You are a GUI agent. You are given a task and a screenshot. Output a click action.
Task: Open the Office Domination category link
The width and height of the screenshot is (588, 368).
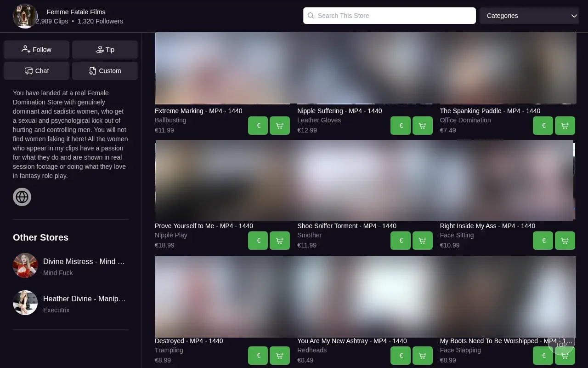465,120
